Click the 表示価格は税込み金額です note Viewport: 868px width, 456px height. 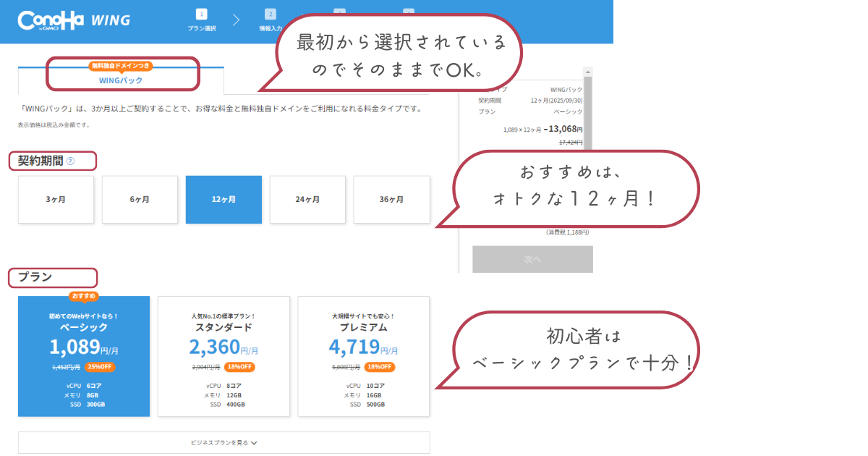[54, 125]
